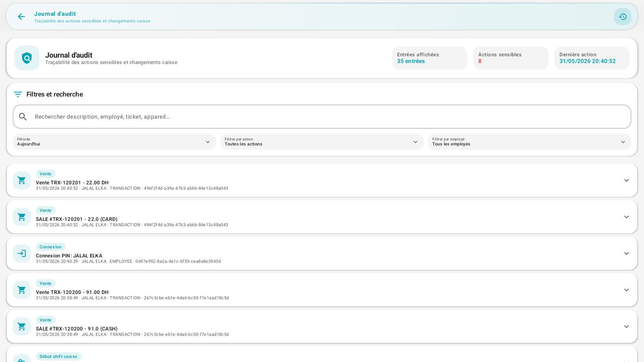Click text SALE #TRX-120200 - 91.0 (CASH)
The width and height of the screenshot is (644, 362).
[76, 329]
